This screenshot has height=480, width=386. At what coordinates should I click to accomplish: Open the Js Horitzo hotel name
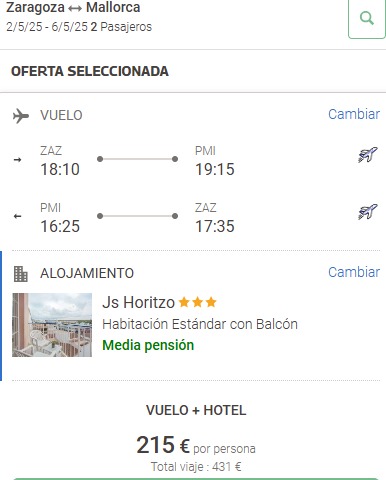click(138, 302)
